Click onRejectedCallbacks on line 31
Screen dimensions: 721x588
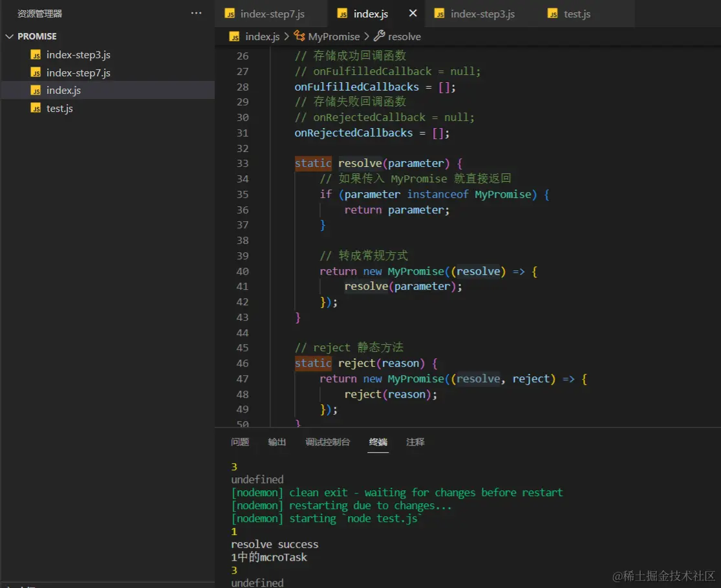pyautogui.click(x=354, y=133)
